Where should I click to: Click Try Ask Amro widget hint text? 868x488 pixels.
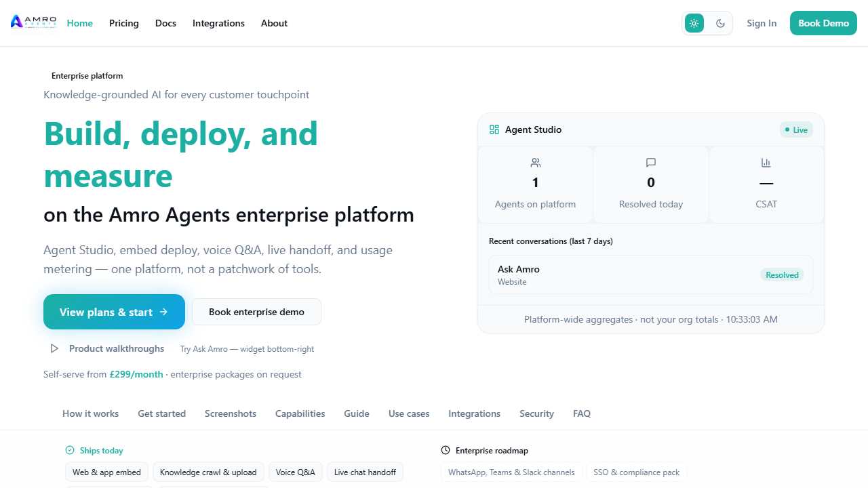[x=247, y=349]
